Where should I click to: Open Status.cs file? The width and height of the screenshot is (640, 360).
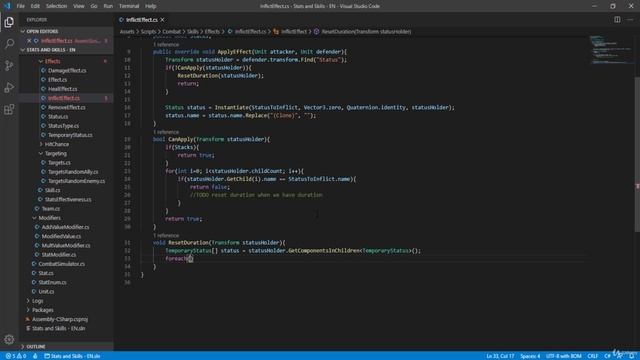[58, 117]
